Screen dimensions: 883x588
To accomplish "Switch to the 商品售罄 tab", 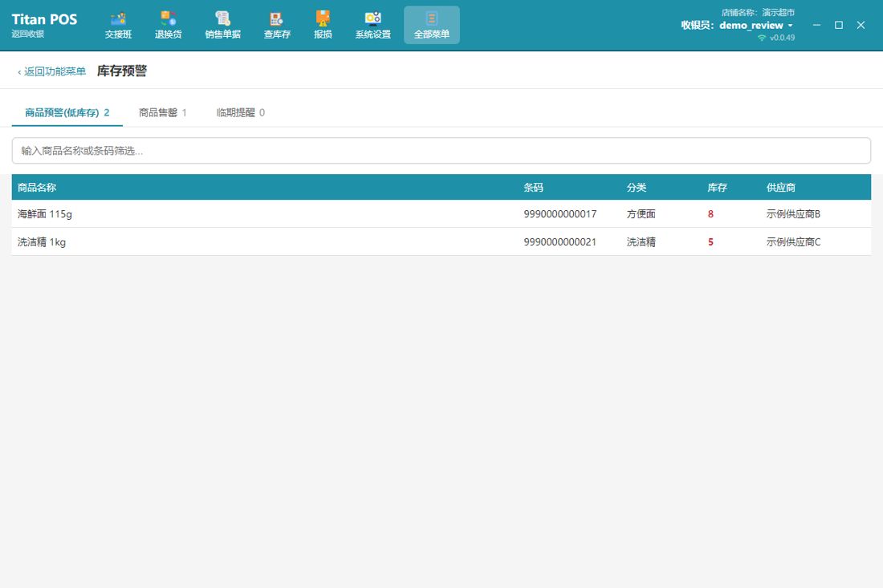I will coord(163,112).
